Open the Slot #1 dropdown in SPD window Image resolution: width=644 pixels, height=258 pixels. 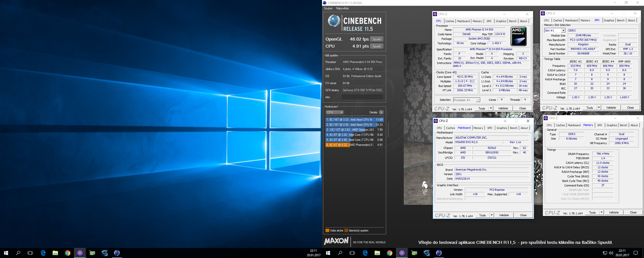point(555,31)
